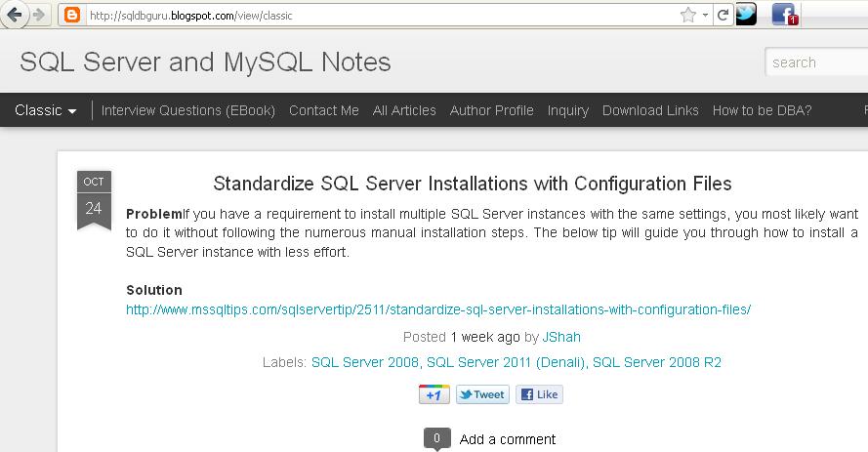
Task: Click the Blogger site icon in address bar
Action: pyautogui.click(x=71, y=15)
